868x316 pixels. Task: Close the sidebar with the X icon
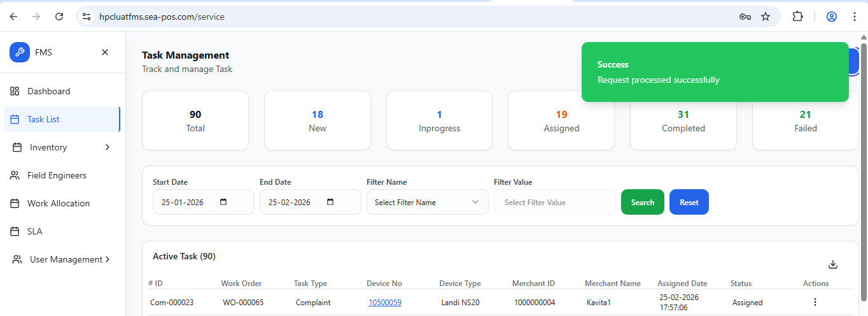pyautogui.click(x=105, y=52)
